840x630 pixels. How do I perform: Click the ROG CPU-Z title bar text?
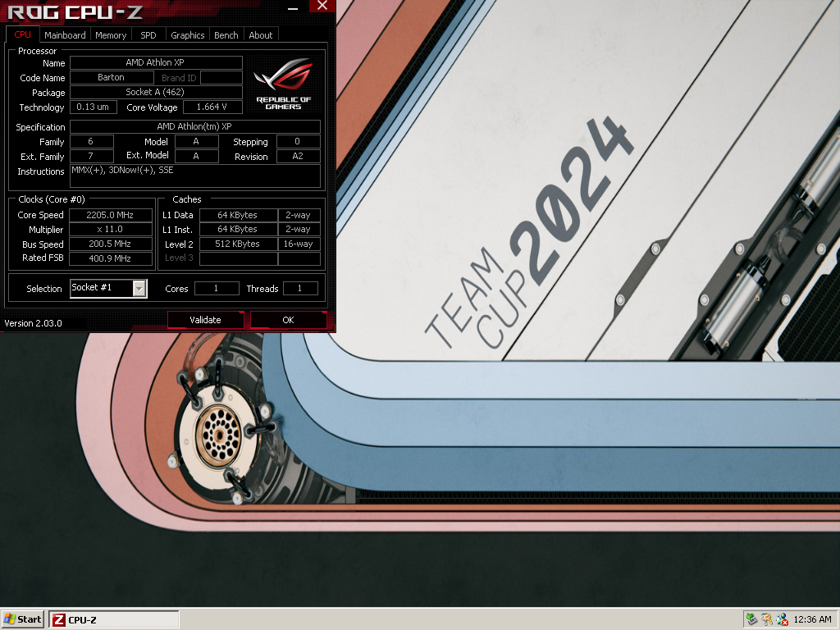(75, 11)
